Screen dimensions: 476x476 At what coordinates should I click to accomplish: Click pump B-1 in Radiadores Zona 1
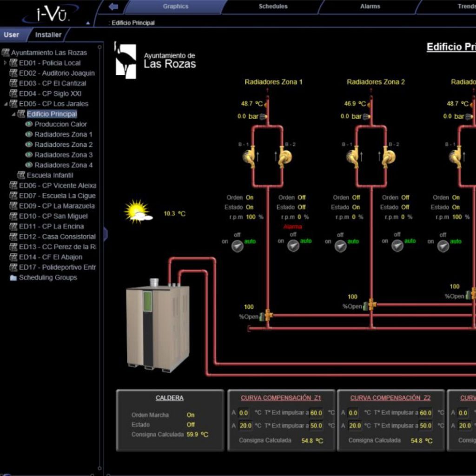coord(250,157)
